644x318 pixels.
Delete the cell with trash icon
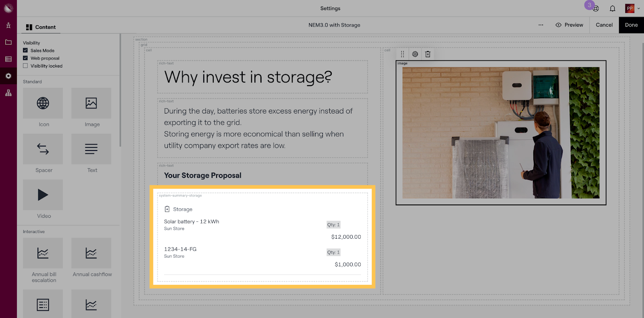coord(428,54)
